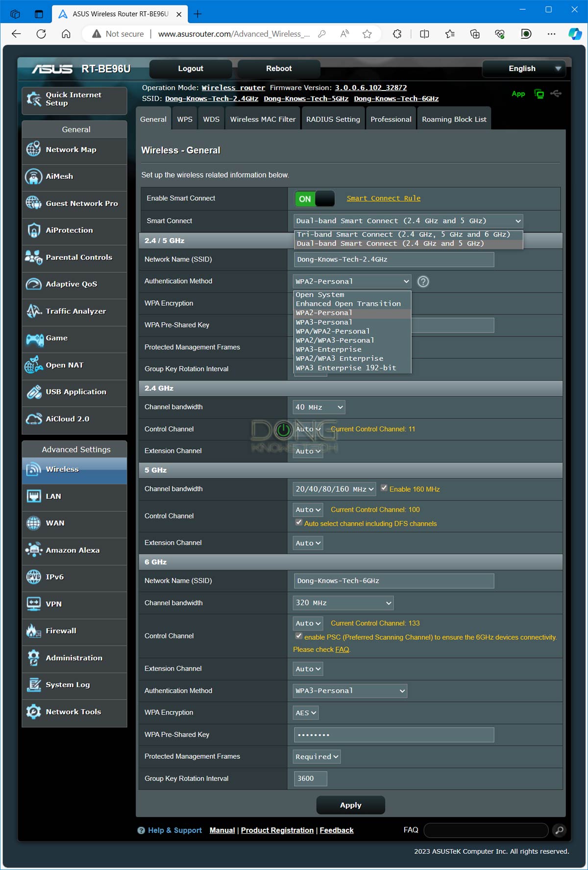Viewport: 588px width, 870px height.
Task: Open the Product Registration link
Action: pos(277,830)
